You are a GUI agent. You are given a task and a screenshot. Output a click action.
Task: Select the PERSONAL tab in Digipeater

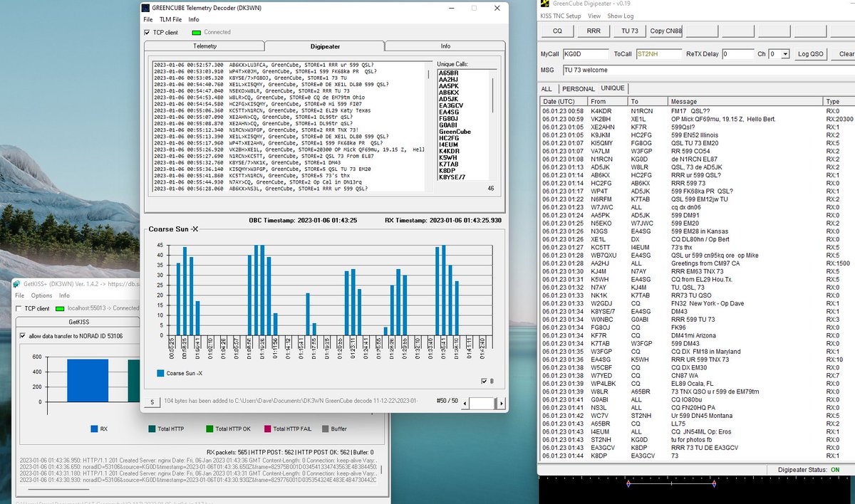click(x=578, y=89)
